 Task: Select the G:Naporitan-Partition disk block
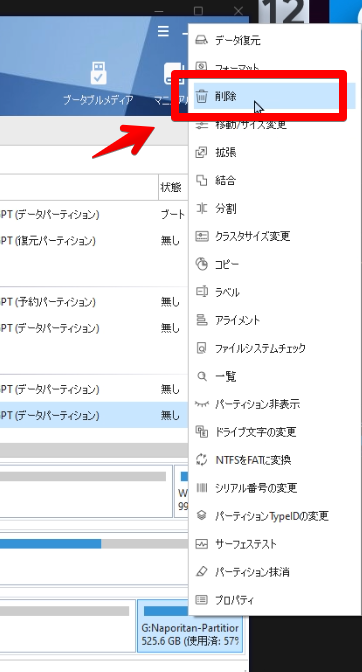190,626
